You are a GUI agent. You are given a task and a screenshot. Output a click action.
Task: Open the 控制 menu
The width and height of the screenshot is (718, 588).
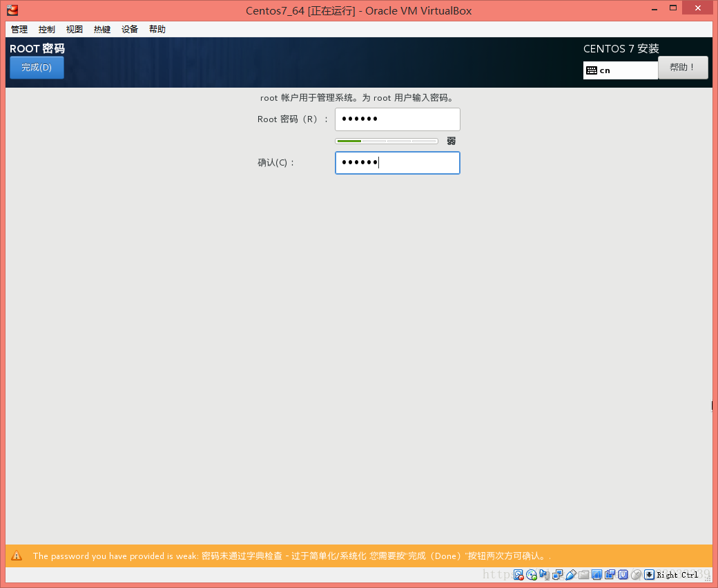(x=47, y=29)
